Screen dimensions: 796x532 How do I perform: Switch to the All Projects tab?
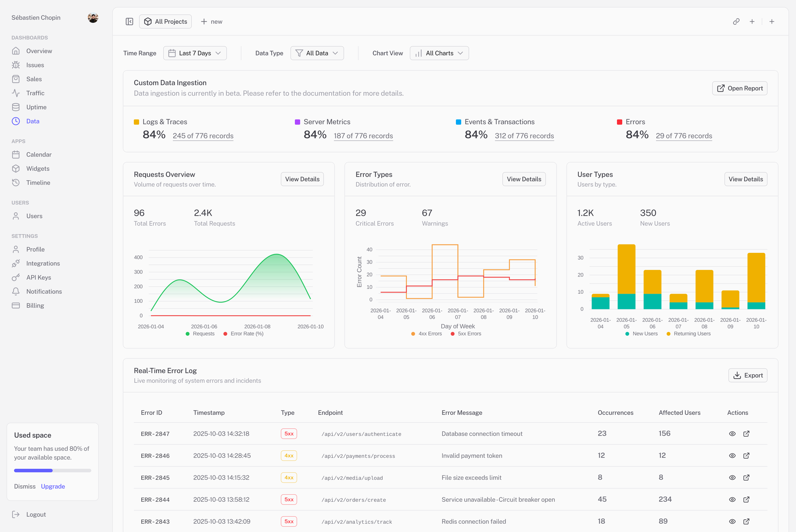[165, 22]
